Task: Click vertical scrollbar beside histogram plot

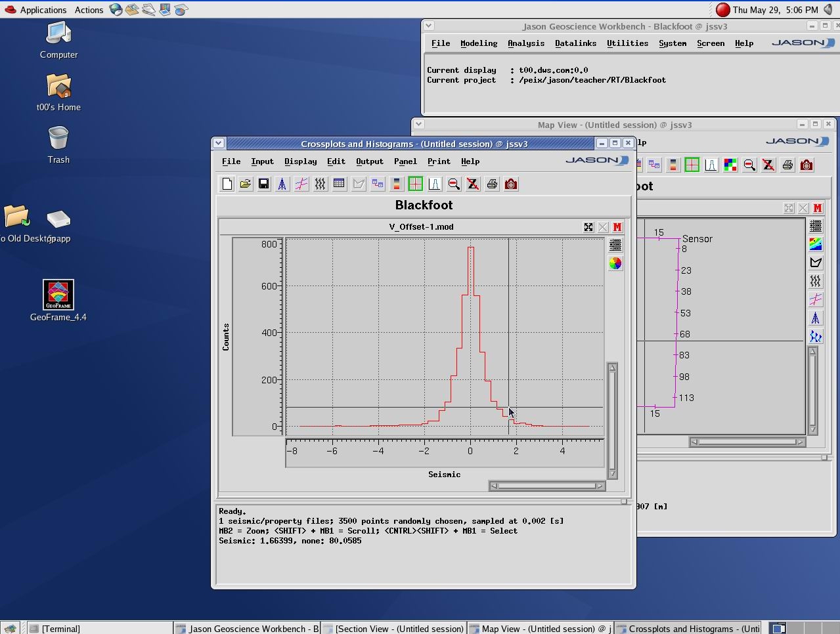Action: point(612,420)
